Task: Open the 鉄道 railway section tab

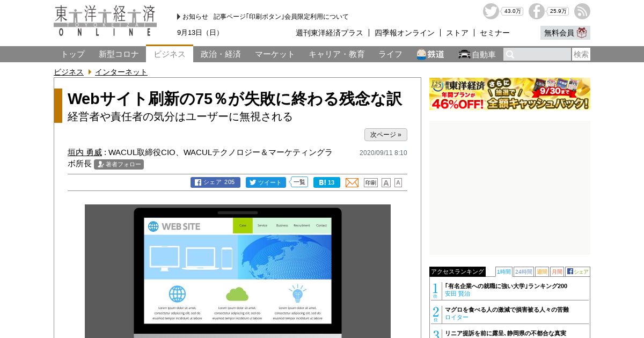Action: click(430, 54)
